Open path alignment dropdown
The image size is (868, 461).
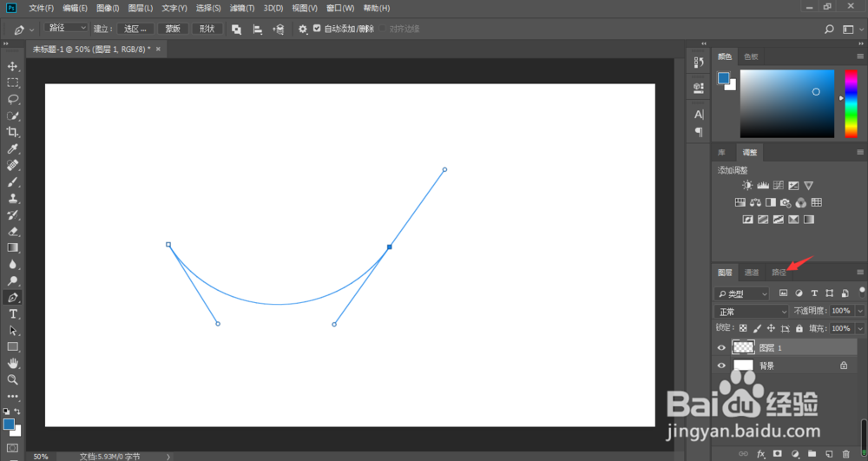coord(258,30)
